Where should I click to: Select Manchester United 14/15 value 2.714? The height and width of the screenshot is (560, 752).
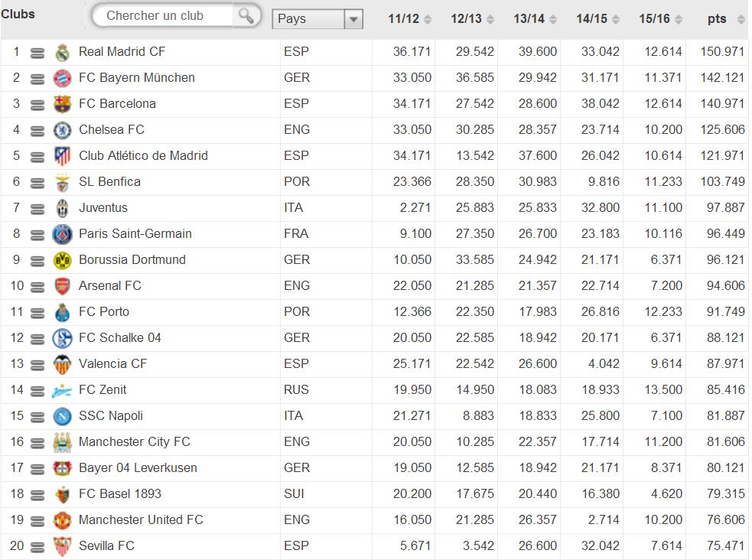point(604,519)
